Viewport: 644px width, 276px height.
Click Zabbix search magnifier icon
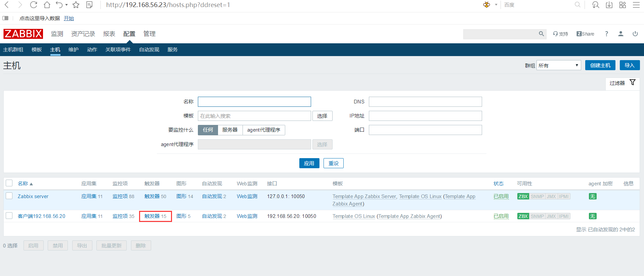[x=541, y=34]
